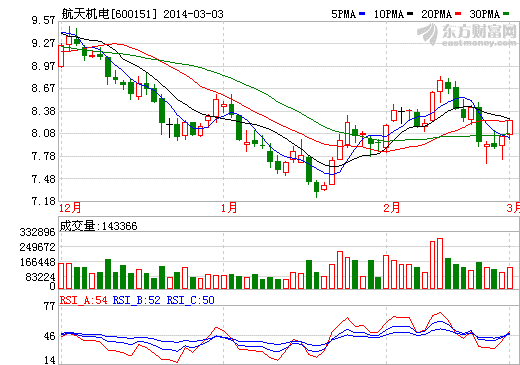Click the 14 RSI axis label

49,360
